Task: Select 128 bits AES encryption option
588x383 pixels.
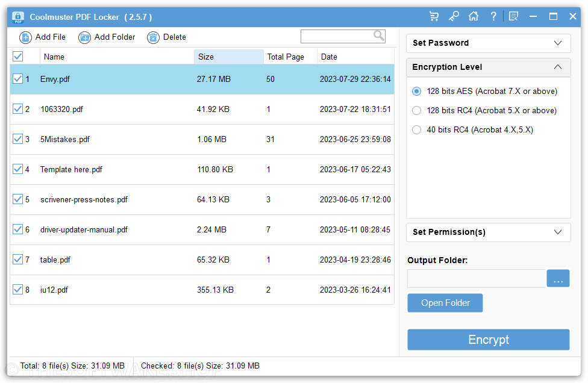Action: pyautogui.click(x=417, y=92)
